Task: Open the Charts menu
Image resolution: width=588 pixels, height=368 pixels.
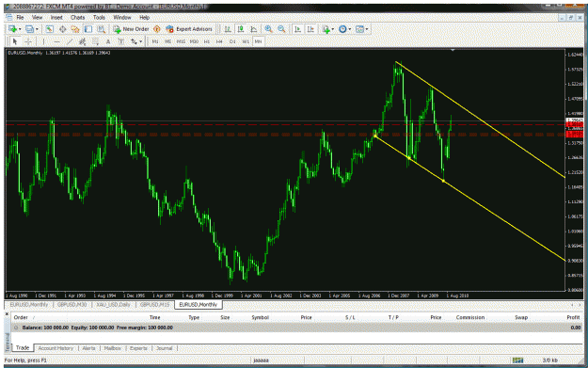Action: click(78, 18)
